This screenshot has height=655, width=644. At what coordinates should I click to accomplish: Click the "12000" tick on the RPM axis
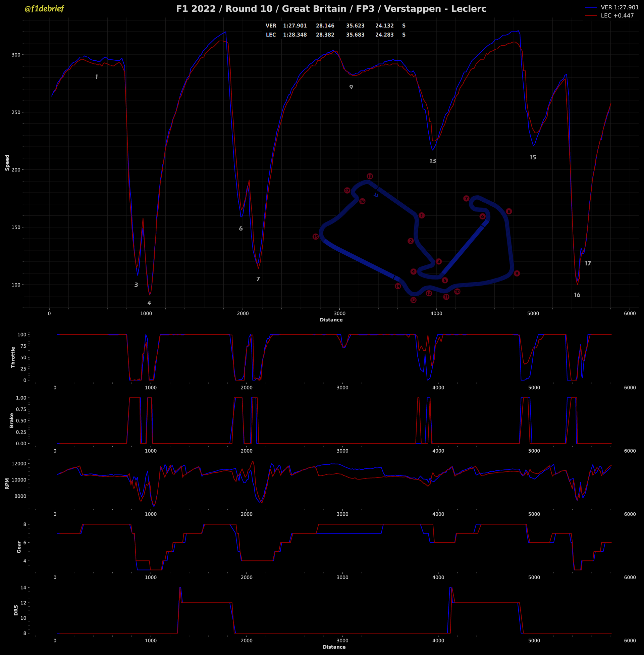19,463
